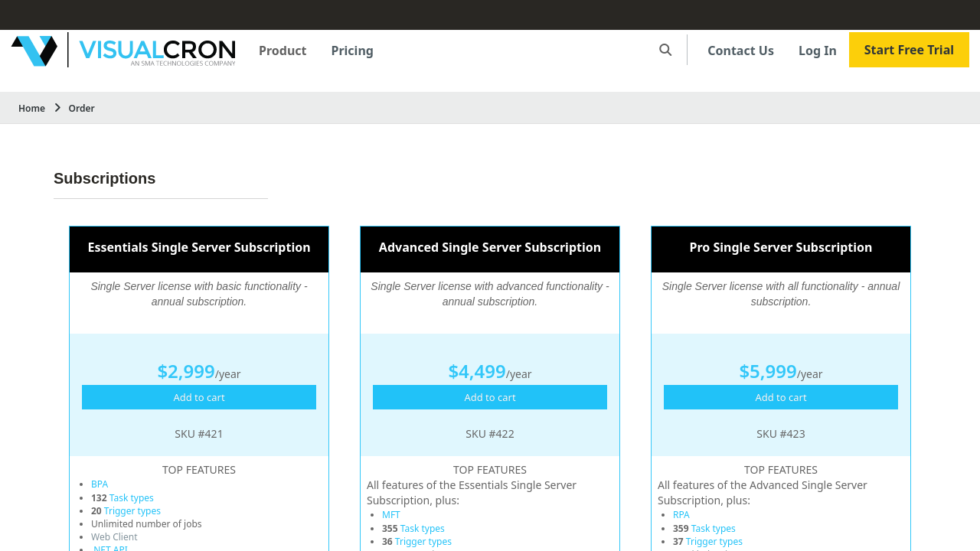The height and width of the screenshot is (551, 980).
Task: Open the search magnifier icon
Action: (665, 50)
